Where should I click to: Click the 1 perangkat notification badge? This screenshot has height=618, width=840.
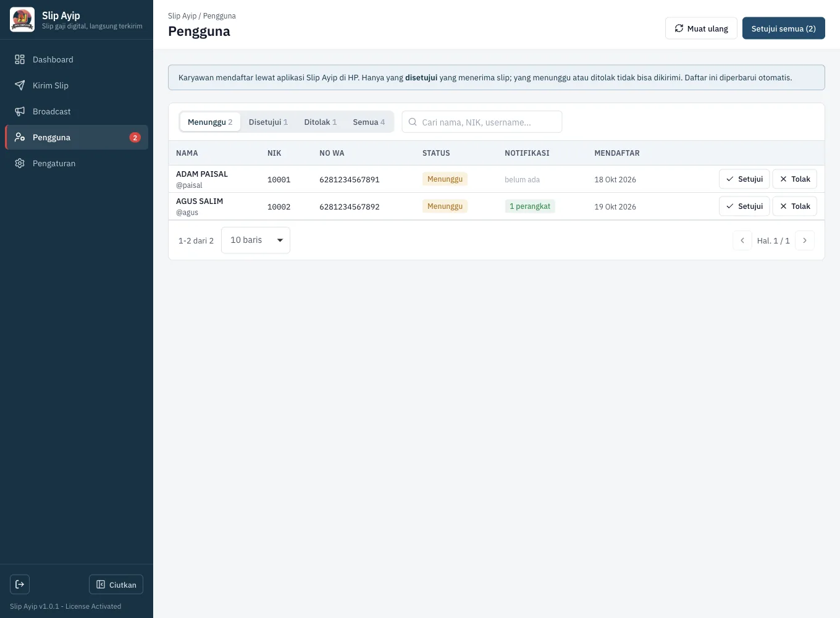pos(530,206)
